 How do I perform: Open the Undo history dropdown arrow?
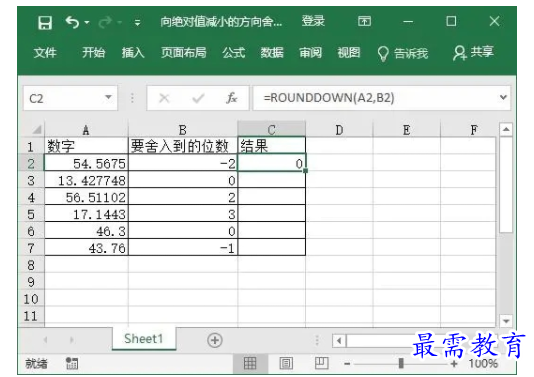(x=87, y=22)
